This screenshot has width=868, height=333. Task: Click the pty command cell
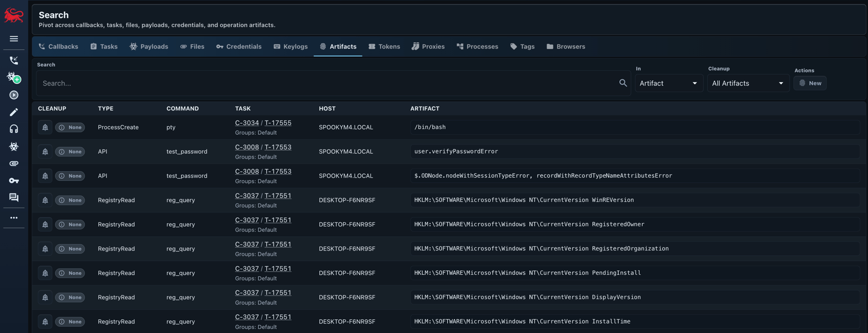pos(171,127)
